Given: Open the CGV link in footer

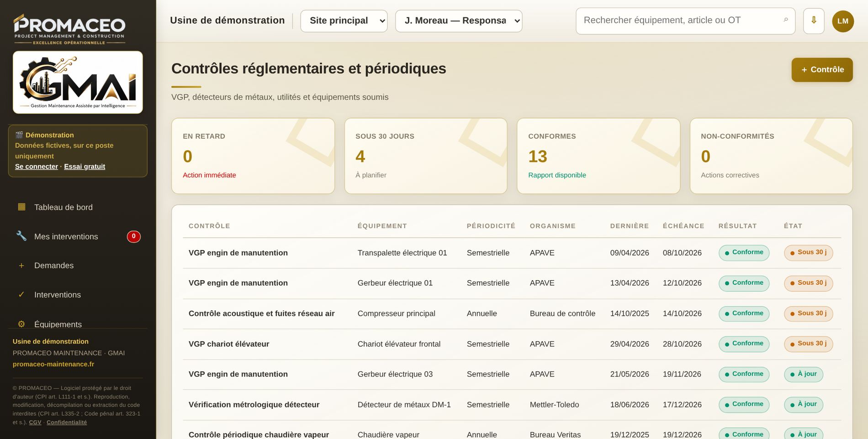Looking at the screenshot, I should 35,423.
